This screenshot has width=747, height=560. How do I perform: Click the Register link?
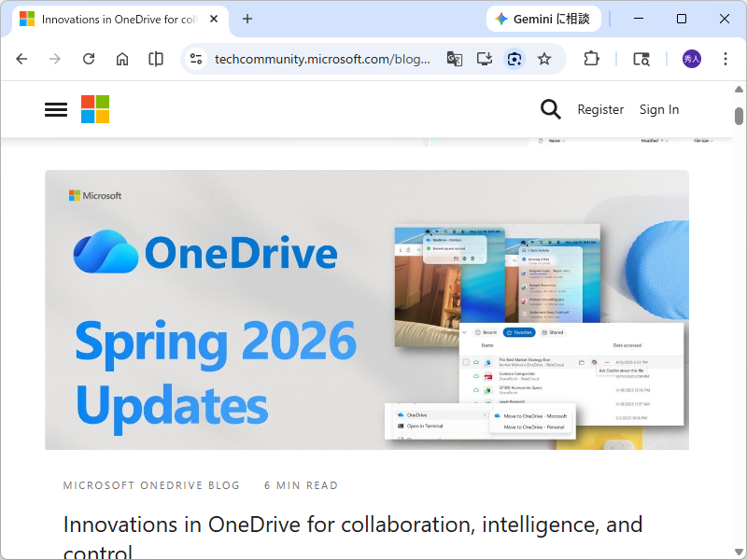pyautogui.click(x=600, y=109)
